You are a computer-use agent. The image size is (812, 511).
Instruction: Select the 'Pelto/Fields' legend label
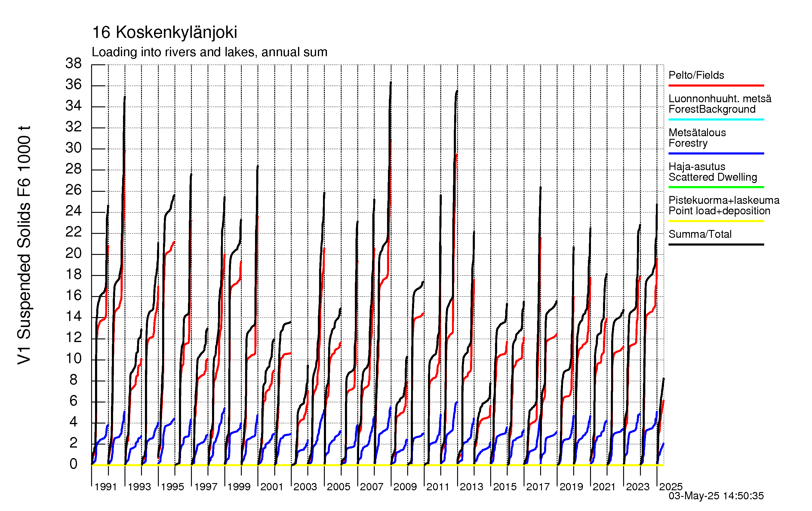point(696,75)
